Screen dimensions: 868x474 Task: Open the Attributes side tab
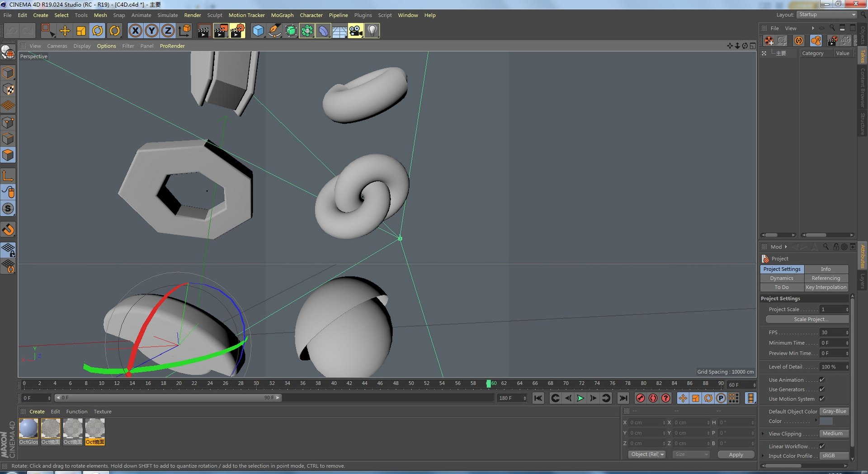(863, 256)
